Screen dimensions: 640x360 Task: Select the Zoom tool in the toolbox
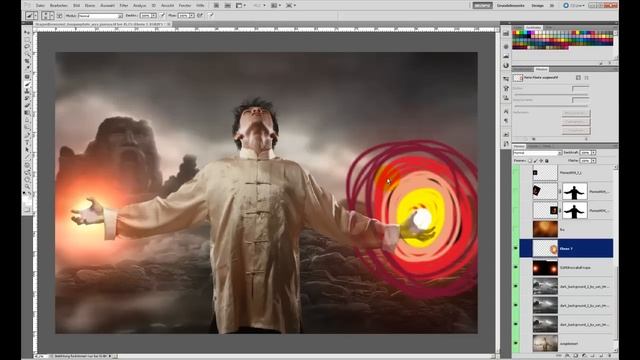pyautogui.click(x=27, y=187)
